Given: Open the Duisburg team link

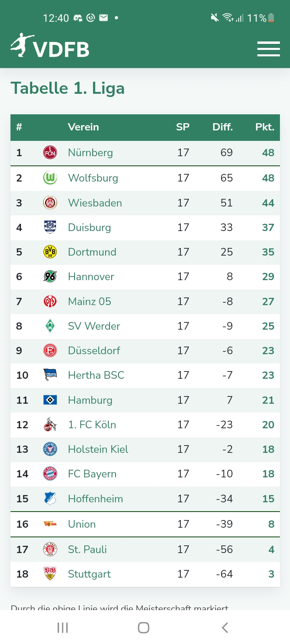Looking at the screenshot, I should point(89,227).
